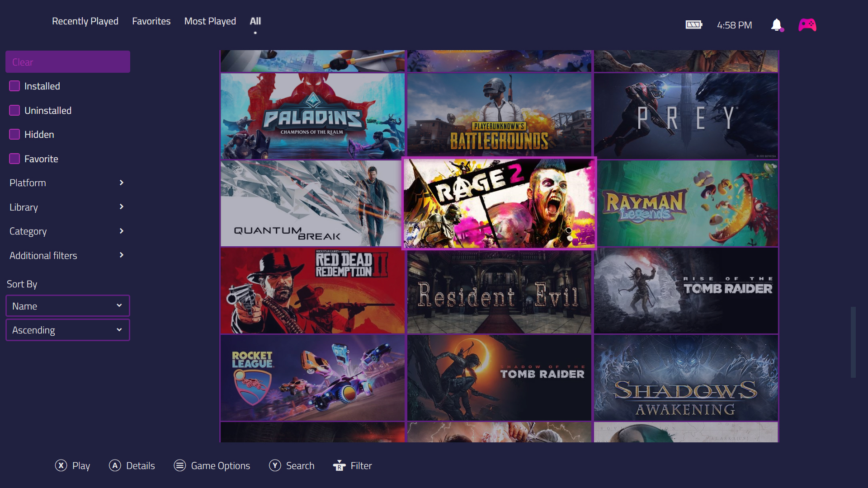Enable the Installed checkbox
The width and height of the screenshot is (868, 488).
14,86
